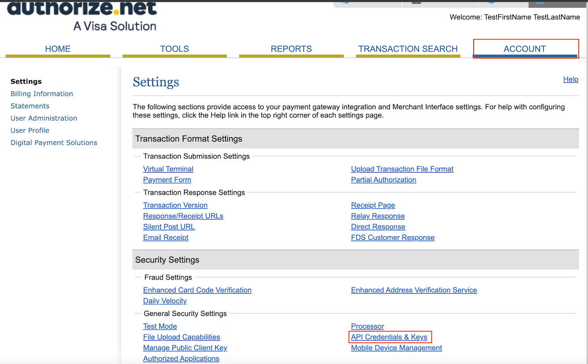Click the Welcome TestFirstName TestLastName text
The width and height of the screenshot is (588, 364).
[514, 17]
